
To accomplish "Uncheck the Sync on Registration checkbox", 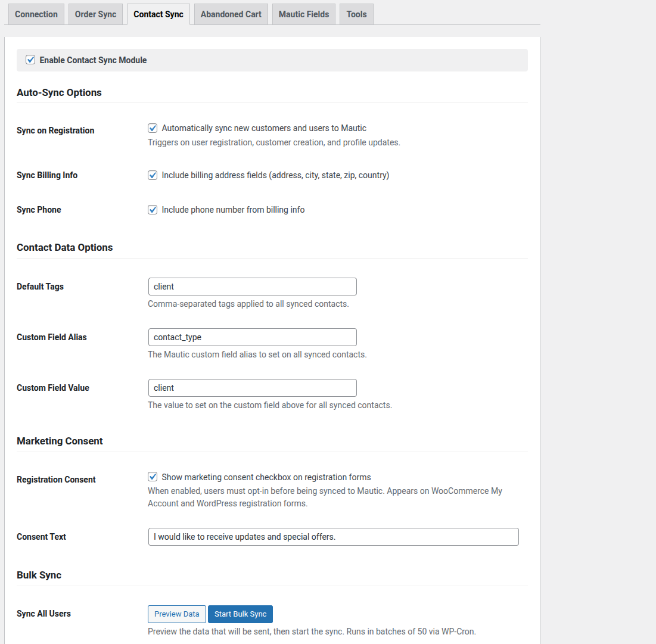I will (153, 128).
